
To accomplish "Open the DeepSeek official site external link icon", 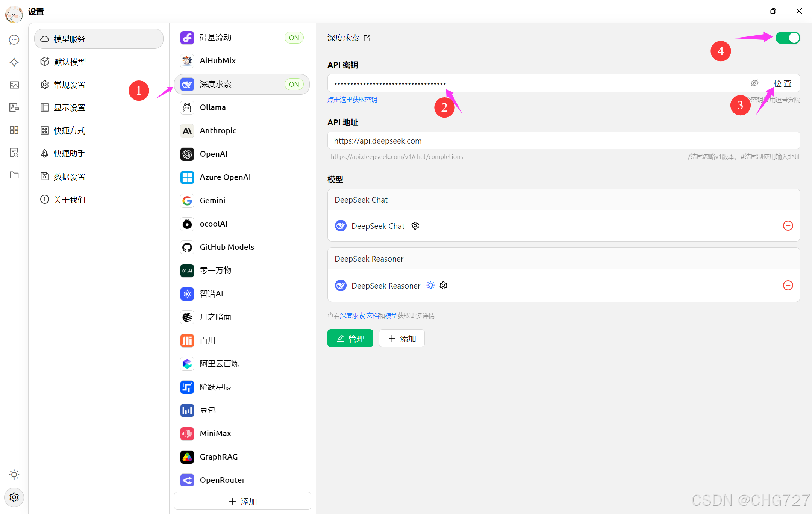I will [x=367, y=38].
